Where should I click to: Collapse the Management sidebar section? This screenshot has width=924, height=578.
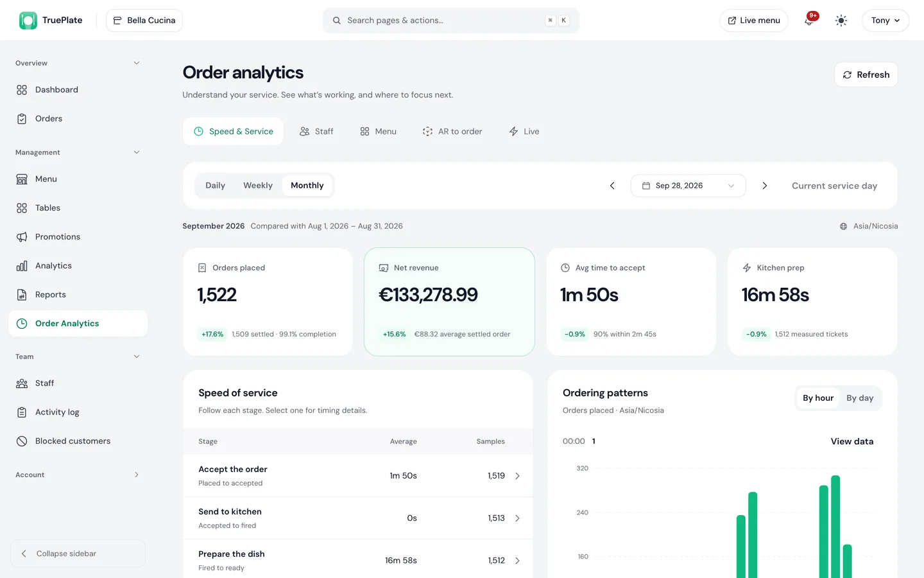click(136, 152)
